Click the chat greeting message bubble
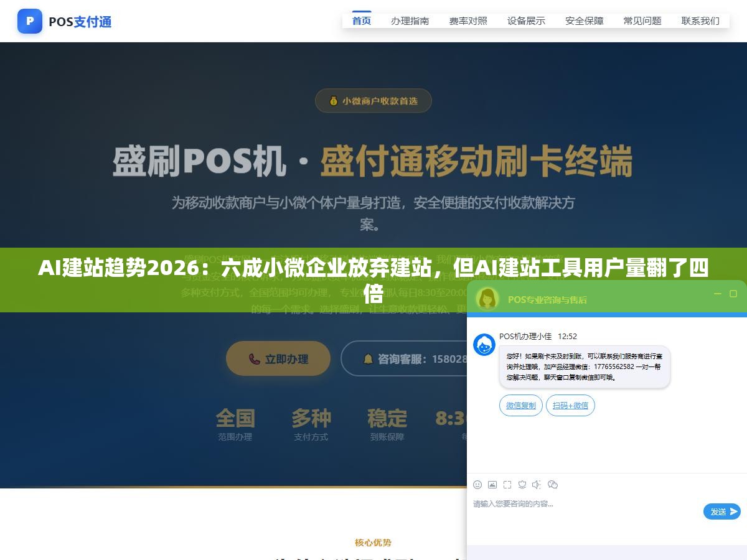 585,367
